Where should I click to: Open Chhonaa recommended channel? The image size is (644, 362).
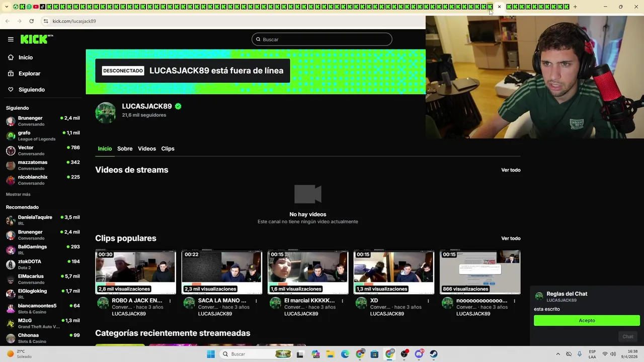click(43, 338)
